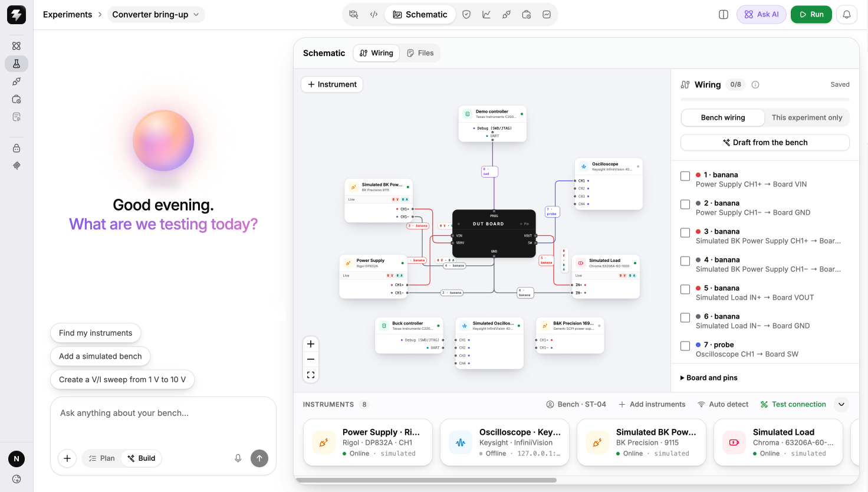Click the plus attachment button in chat box
This screenshot has width=868, height=492.
click(67, 458)
